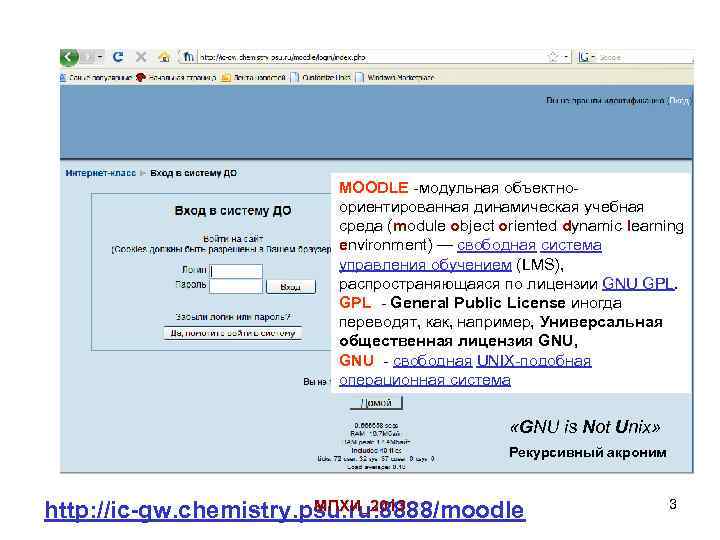Click the 'Вход' link in the page header

click(680, 101)
